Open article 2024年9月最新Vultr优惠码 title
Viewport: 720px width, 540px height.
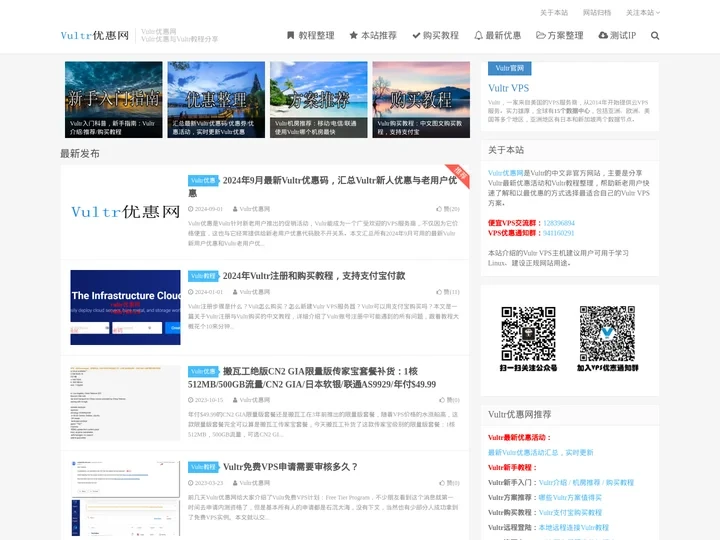tap(322, 186)
